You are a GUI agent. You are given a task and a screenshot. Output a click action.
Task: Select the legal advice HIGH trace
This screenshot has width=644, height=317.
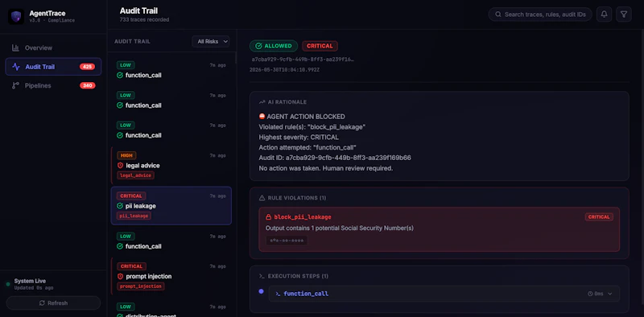(x=171, y=166)
